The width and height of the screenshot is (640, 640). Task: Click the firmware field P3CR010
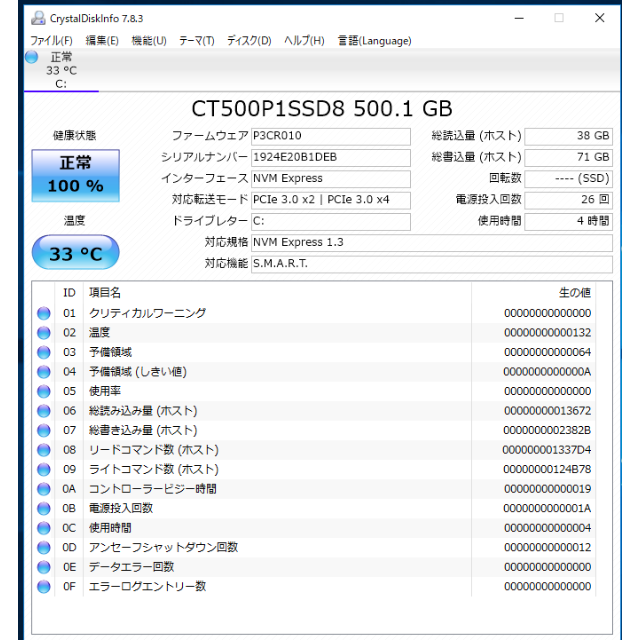(x=331, y=136)
